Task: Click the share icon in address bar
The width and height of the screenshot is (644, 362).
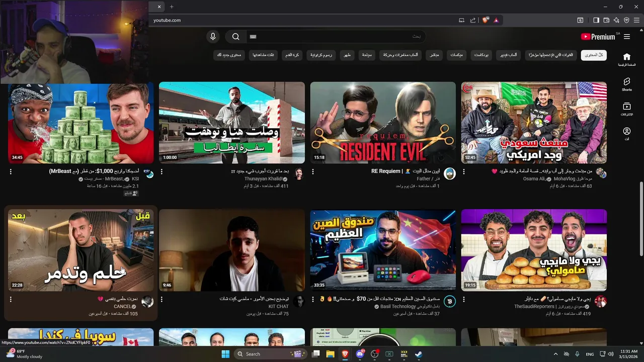Action: 473,20
